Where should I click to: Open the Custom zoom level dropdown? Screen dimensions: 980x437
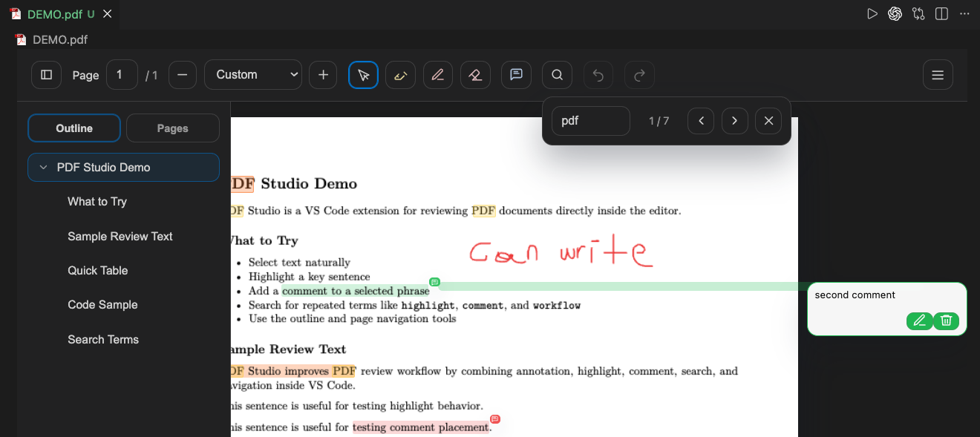point(253,75)
